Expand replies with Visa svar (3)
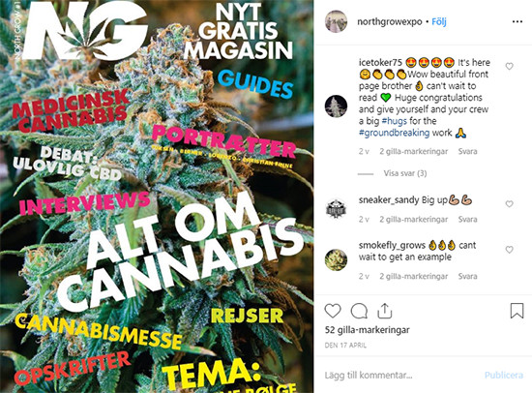Screen dimensions: 532x393 405,173
